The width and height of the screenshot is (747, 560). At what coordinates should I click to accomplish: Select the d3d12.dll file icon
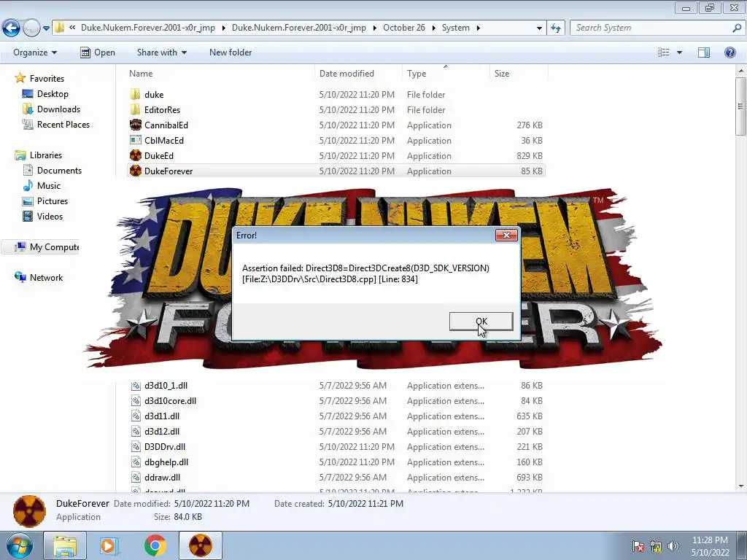coord(136,432)
